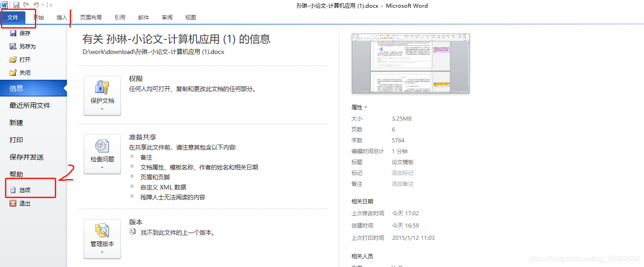Image resolution: width=644 pixels, height=267 pixels.
Task: Click the 添加备注 (Add Comments) link
Action: 402,184
